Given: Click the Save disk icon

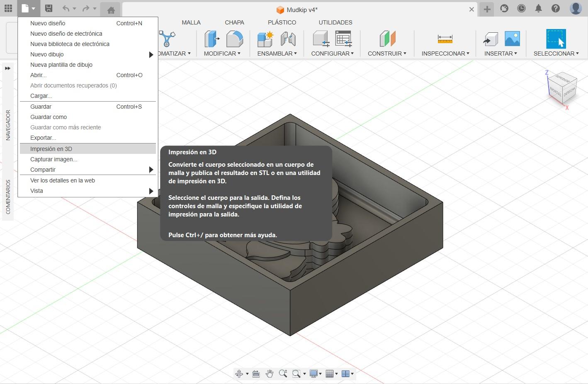Looking at the screenshot, I should 49,8.
